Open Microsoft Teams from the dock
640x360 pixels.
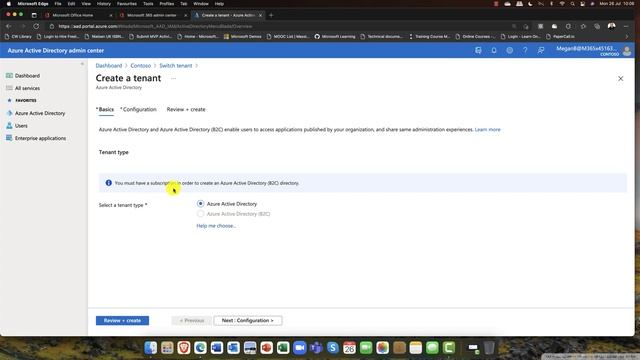tap(316, 347)
